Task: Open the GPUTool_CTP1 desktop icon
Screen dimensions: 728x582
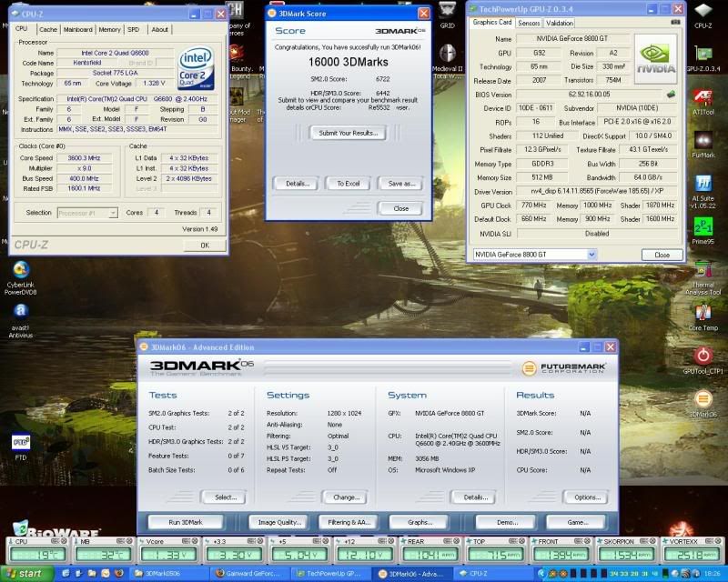Action: tap(703, 356)
